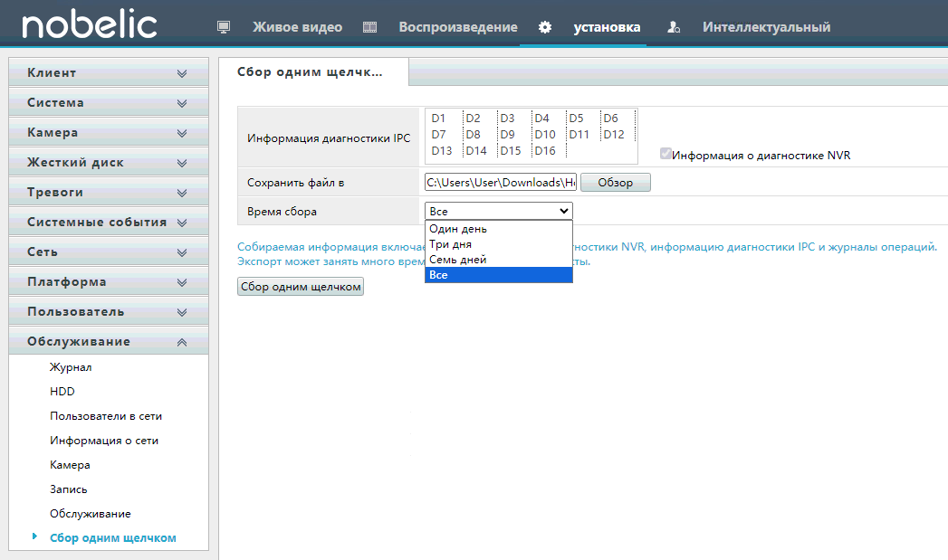
Task: Toggle channel D5
Action: (x=576, y=119)
